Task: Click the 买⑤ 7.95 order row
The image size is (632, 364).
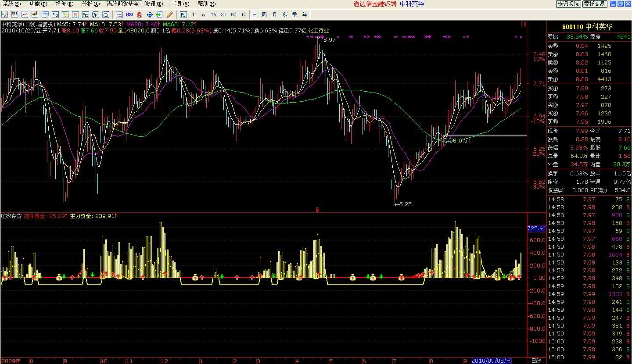Action: [589, 122]
